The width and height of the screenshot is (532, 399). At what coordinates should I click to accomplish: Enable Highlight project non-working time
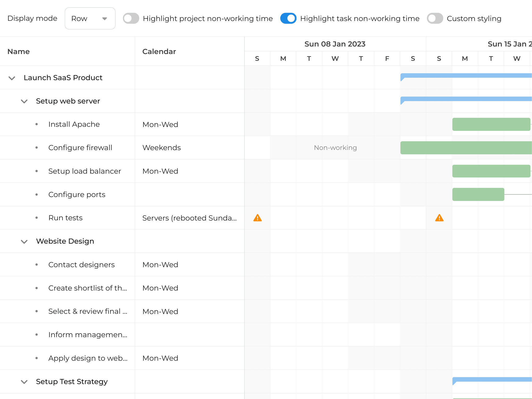(131, 18)
